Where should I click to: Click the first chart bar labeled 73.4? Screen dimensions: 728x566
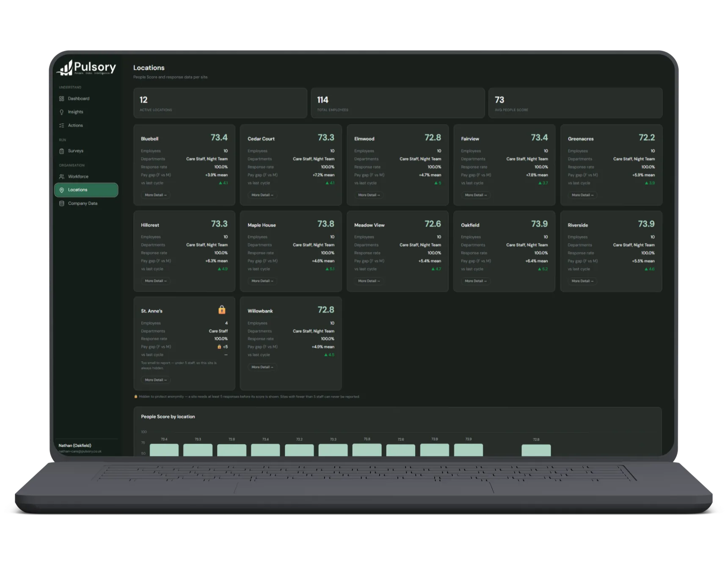pyautogui.click(x=164, y=450)
